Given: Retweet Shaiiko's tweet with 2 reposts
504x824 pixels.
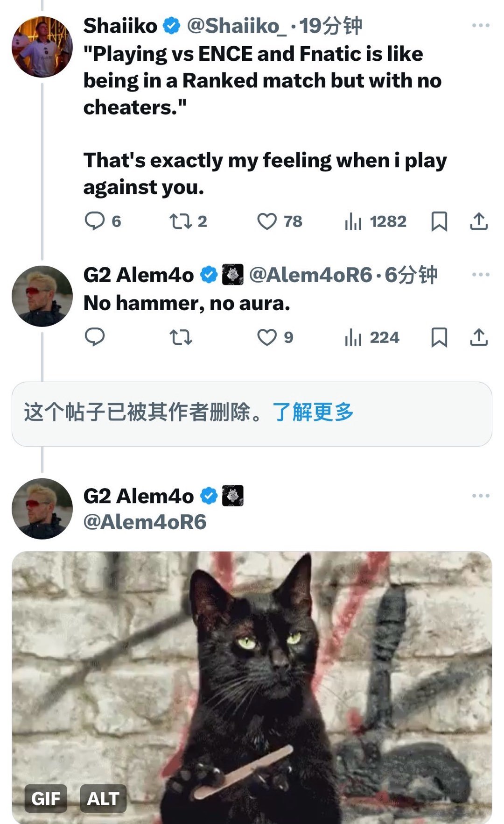Looking at the screenshot, I should pos(181,221).
